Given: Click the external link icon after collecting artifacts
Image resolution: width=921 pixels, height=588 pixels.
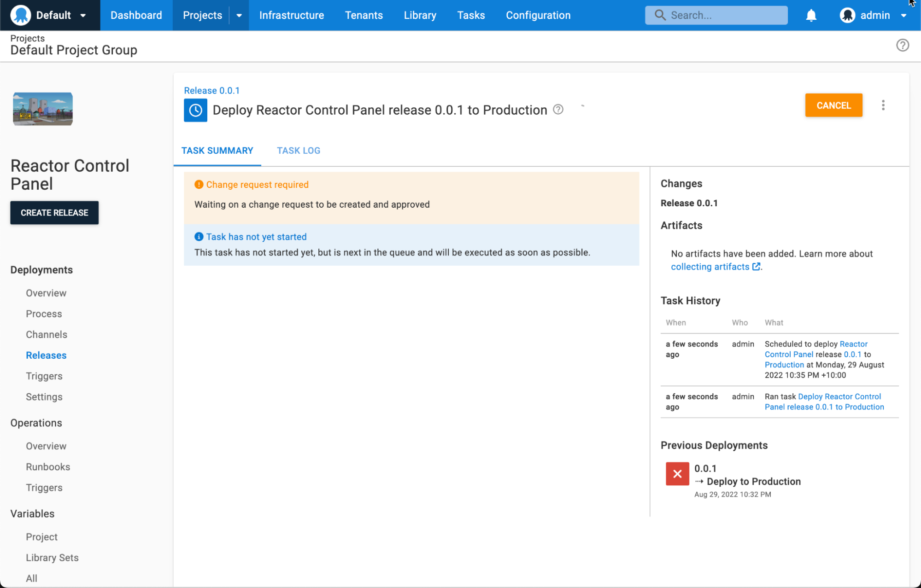Looking at the screenshot, I should click(756, 266).
